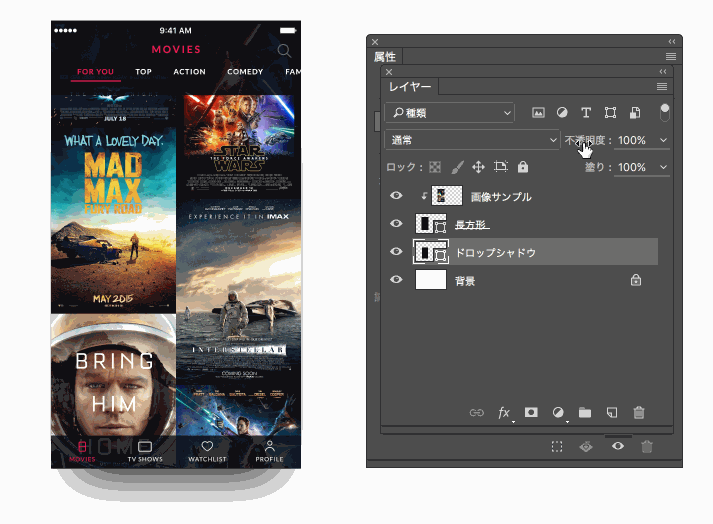The image size is (713, 524).
Task: Toggle layer filtering switch on or off
Action: click(x=665, y=113)
